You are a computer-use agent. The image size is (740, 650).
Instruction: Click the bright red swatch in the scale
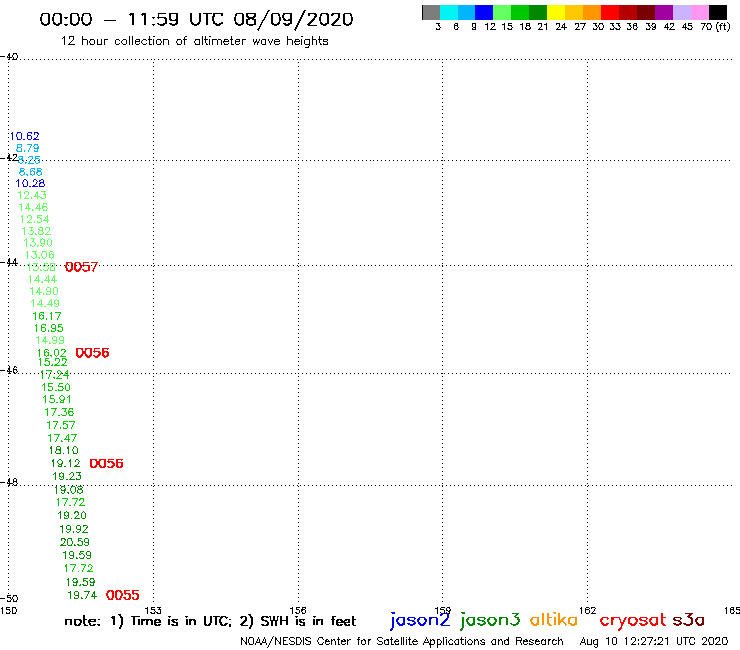coord(610,12)
